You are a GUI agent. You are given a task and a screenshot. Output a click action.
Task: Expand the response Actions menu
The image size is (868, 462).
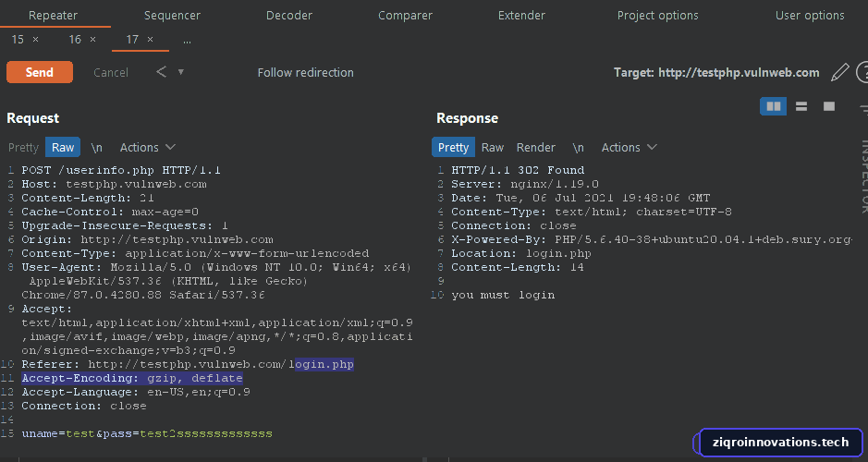tap(629, 147)
